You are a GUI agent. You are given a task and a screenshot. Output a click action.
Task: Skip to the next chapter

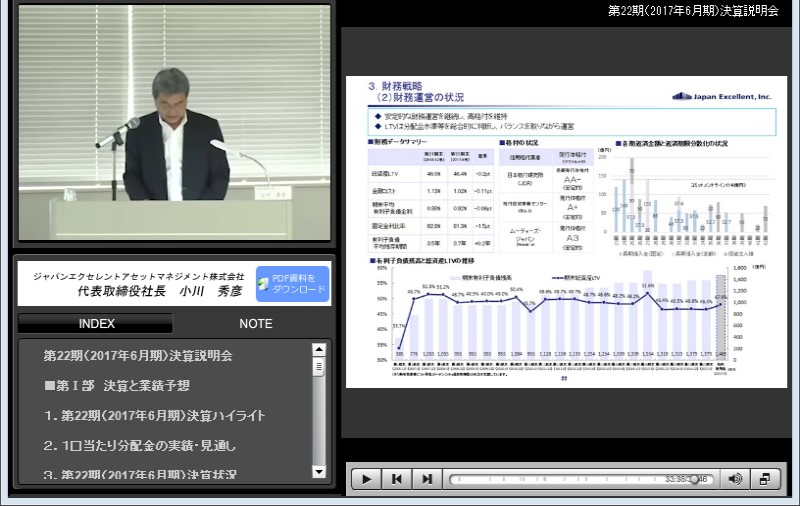pyautogui.click(x=427, y=479)
